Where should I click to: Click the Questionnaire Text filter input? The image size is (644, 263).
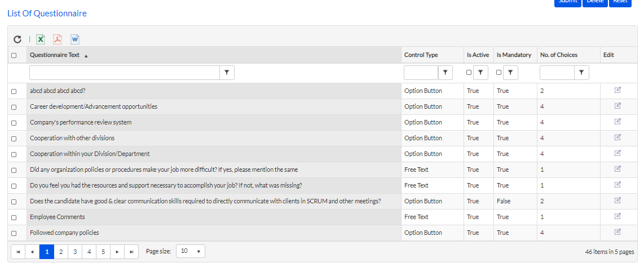click(x=124, y=73)
